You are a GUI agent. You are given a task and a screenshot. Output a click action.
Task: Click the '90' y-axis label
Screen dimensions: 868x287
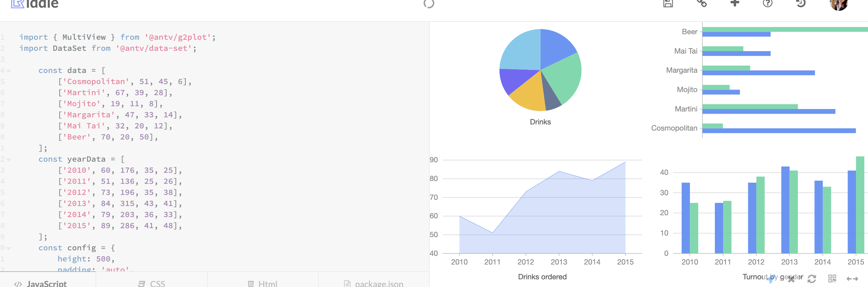(x=434, y=160)
